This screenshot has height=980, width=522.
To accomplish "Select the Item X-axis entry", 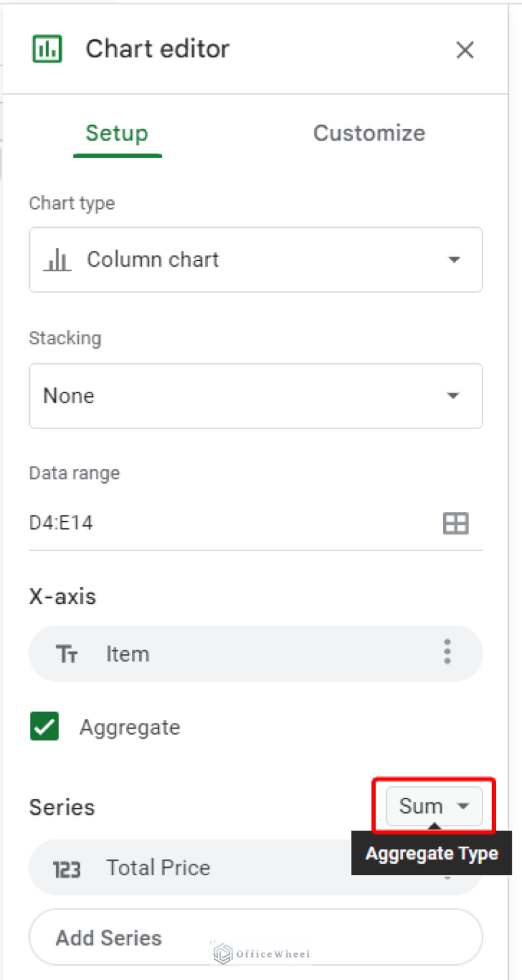I will point(256,654).
